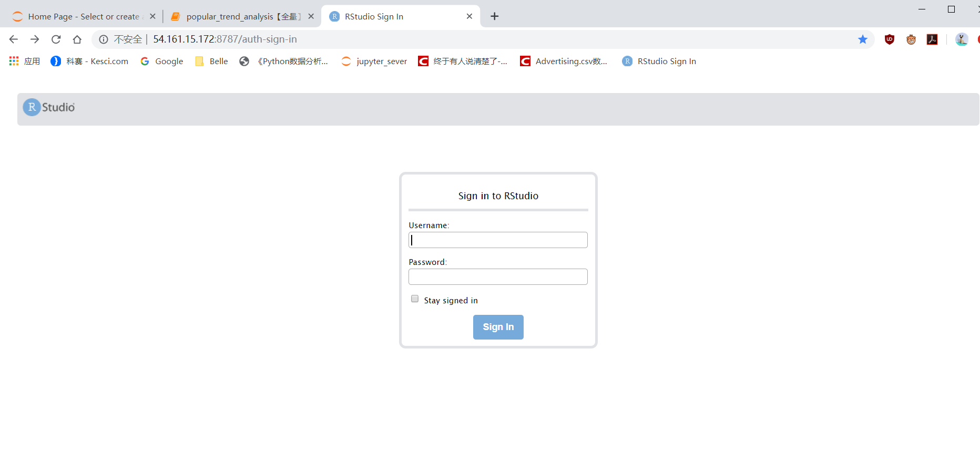Open the RStudio Sign In bookmark
Viewport: 980px width, 472px height.
[x=659, y=61]
